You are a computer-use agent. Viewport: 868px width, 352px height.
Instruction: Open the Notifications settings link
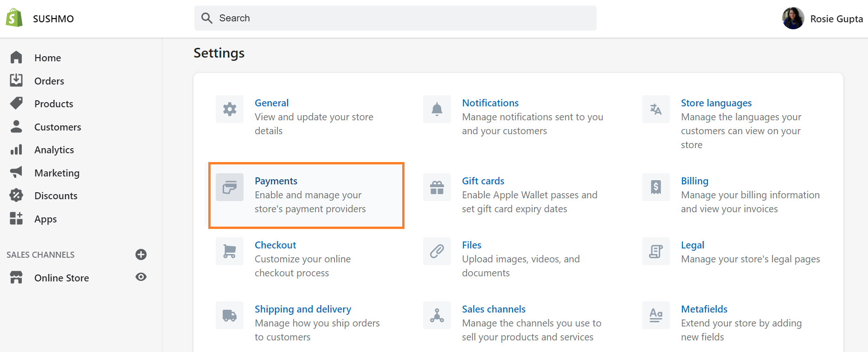click(x=490, y=103)
